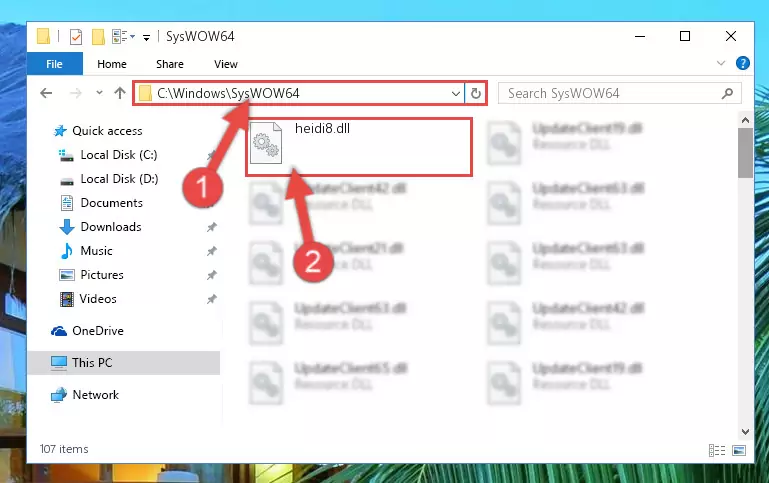Open Help with the question mark icon
The image size is (769, 483).
pyautogui.click(x=743, y=63)
